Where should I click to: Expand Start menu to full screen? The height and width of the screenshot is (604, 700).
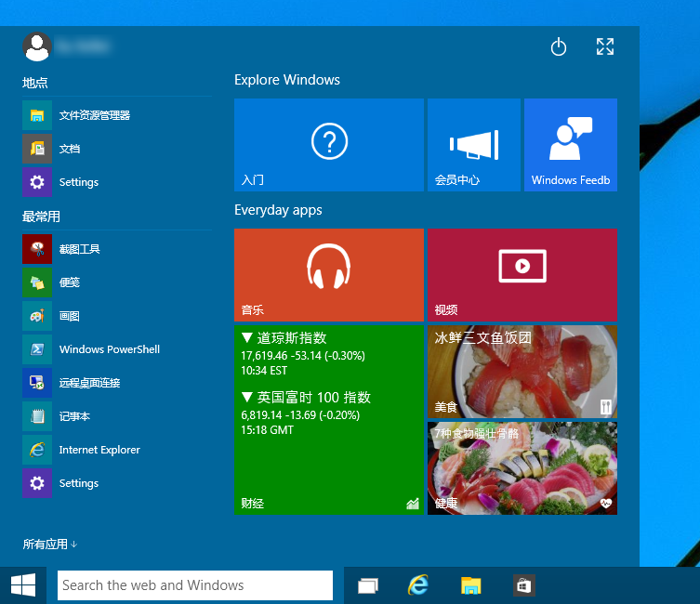(x=605, y=46)
